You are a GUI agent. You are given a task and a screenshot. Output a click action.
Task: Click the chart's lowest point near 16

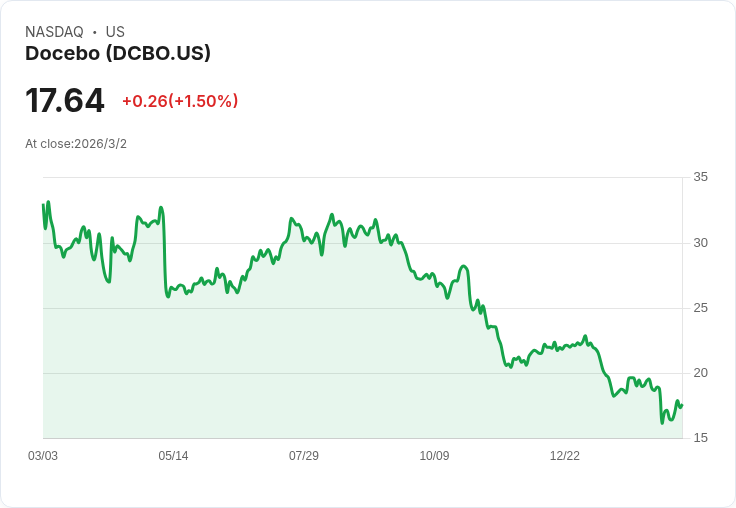pyautogui.click(x=662, y=423)
